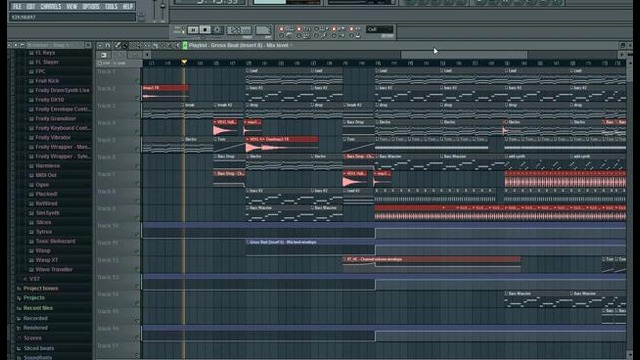Click the Track 13 label
Image resolution: width=640 pixels, height=360 pixels.
108,277
